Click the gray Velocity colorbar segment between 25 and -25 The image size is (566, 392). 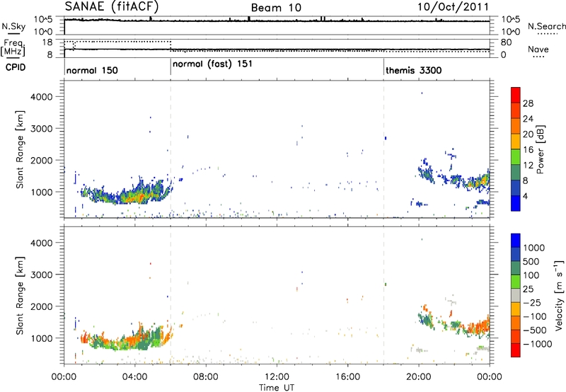(x=516, y=295)
